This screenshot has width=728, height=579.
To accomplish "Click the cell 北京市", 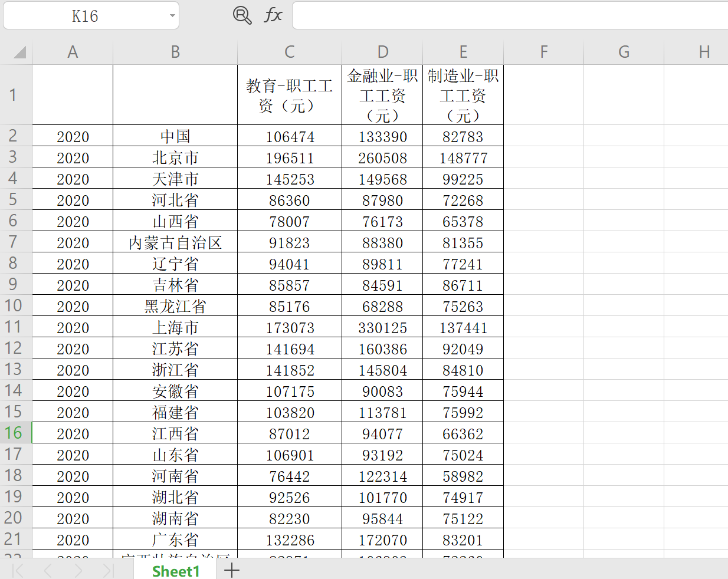I will point(175,157).
